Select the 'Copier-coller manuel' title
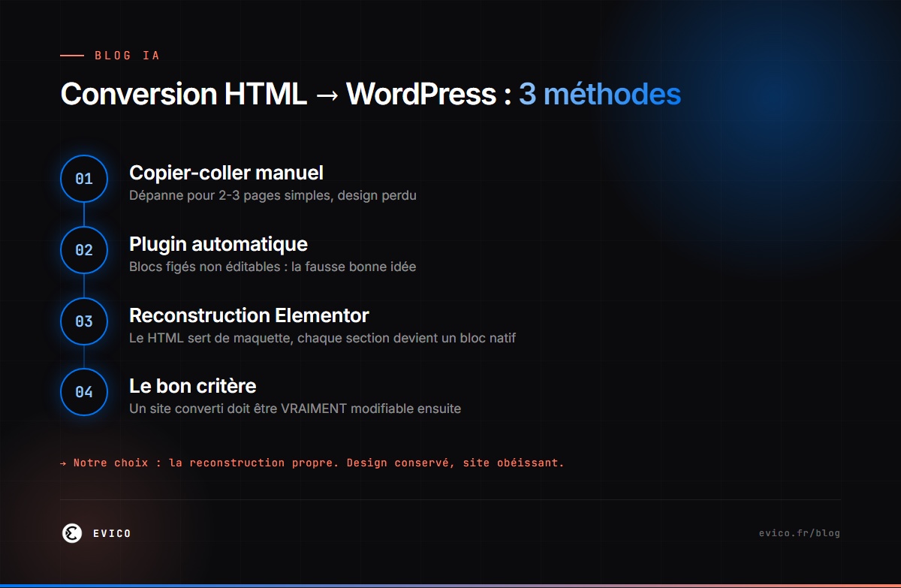This screenshot has width=901, height=588. 226,173
